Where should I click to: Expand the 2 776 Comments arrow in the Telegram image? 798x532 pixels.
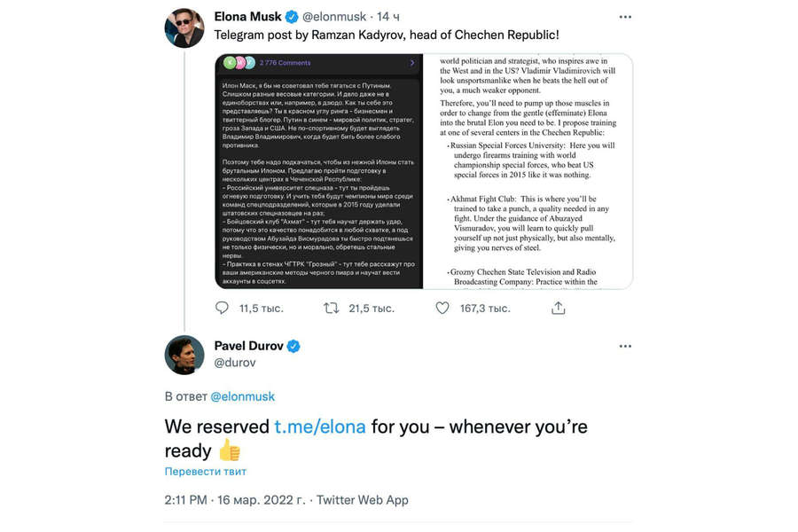[412, 63]
